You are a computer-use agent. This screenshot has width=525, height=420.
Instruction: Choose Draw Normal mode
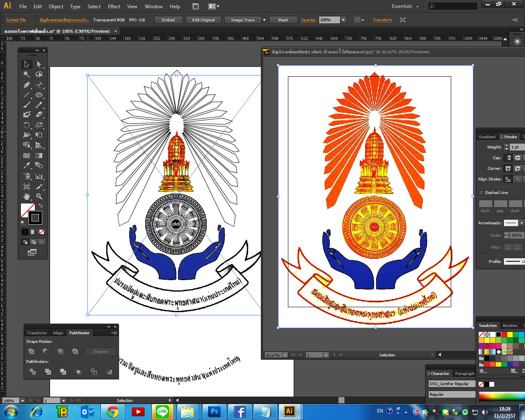pos(25,242)
